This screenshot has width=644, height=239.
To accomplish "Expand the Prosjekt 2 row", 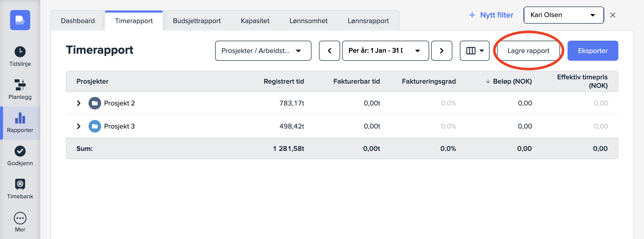I will click(78, 103).
